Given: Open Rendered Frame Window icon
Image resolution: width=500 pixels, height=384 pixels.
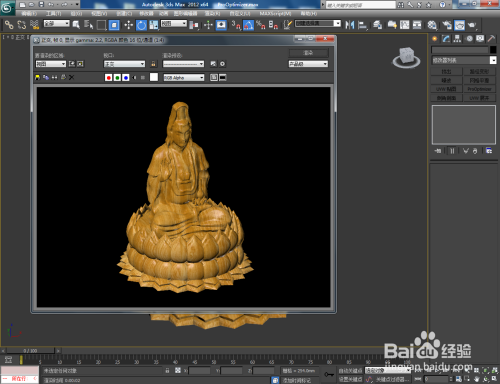Looking at the screenshot, I should pyautogui.click(x=460, y=25).
